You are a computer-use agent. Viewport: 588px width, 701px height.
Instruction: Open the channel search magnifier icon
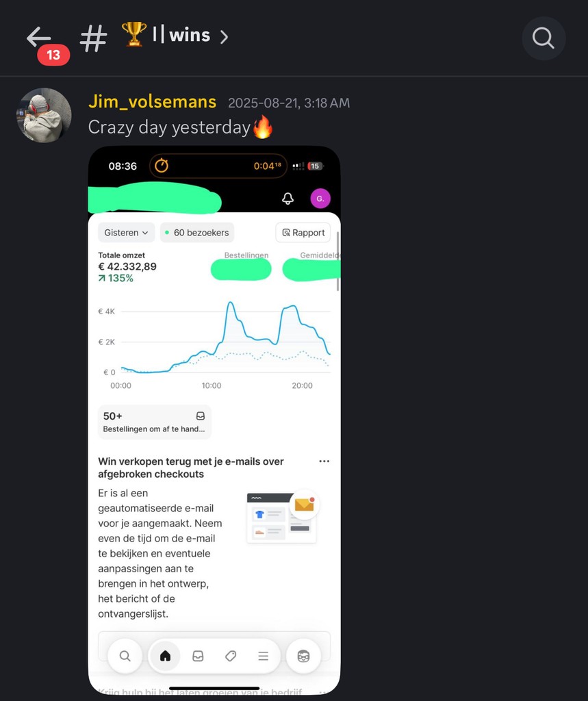point(544,38)
